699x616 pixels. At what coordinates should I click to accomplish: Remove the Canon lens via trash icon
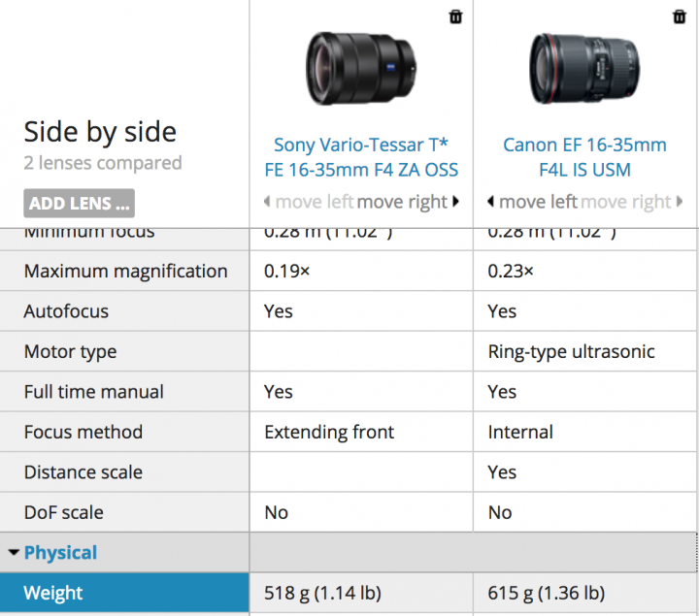coord(679,16)
